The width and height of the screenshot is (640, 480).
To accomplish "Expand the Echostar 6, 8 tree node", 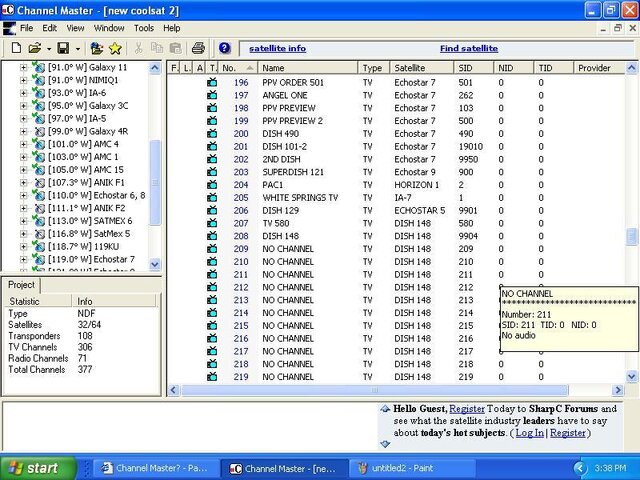I will 23,195.
